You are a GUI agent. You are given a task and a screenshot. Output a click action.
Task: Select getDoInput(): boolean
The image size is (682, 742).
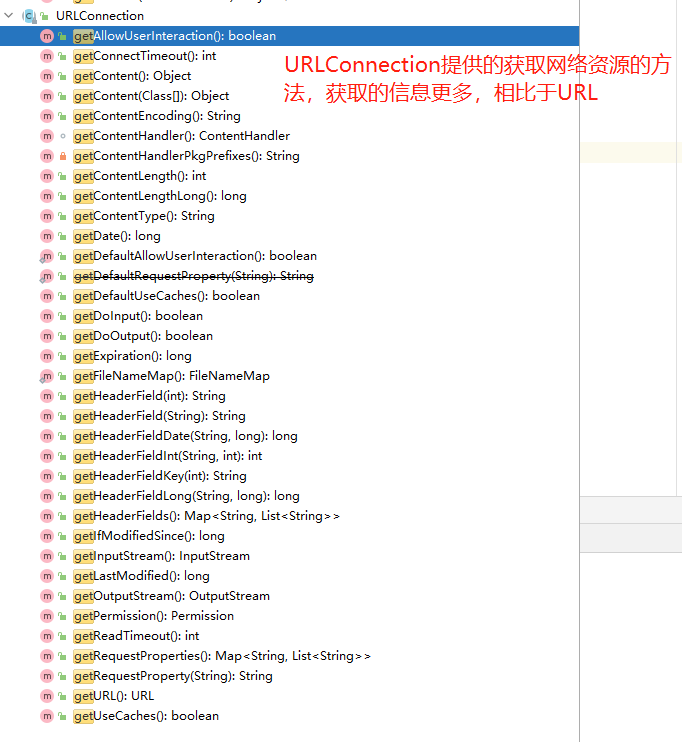tap(138, 316)
